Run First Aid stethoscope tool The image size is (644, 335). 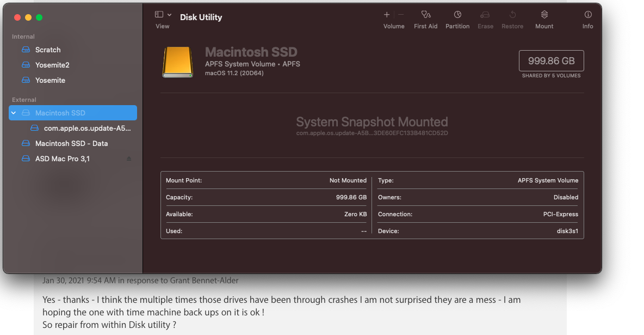point(426,14)
